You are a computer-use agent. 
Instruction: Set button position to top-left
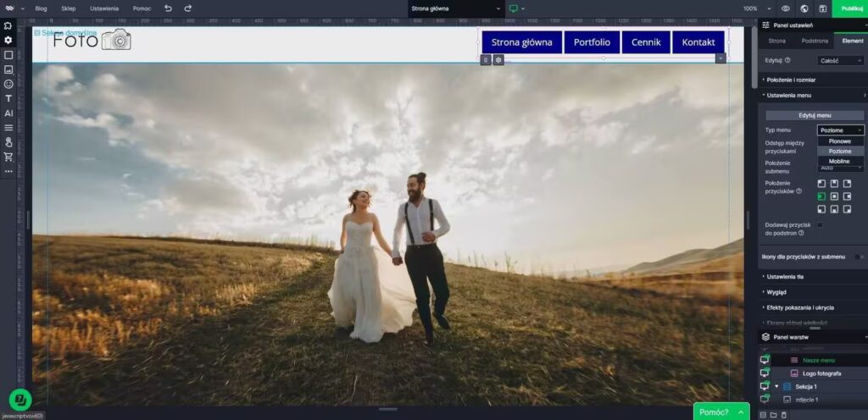coord(821,184)
